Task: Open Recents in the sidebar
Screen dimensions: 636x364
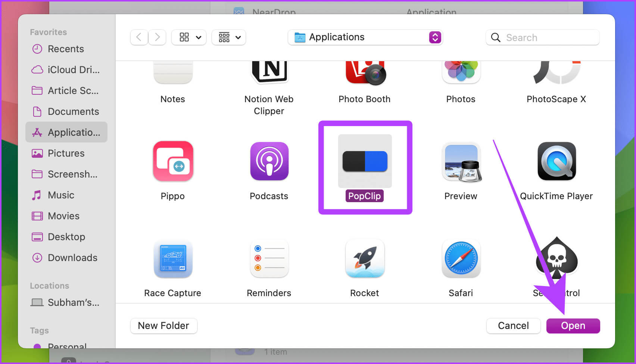Action: point(66,49)
